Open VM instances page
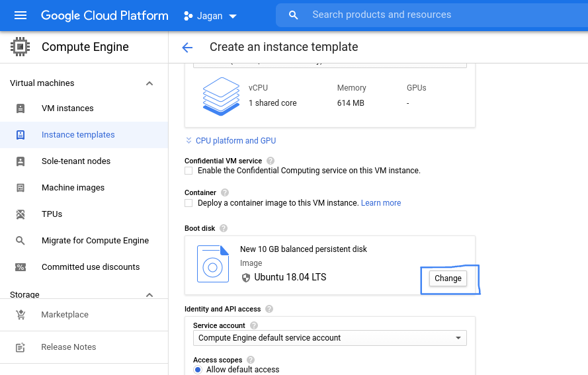Screen dimensions: 588x375 pyautogui.click(x=67, y=108)
